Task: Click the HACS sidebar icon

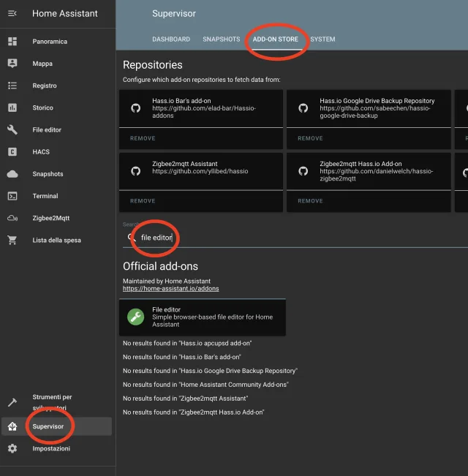Action: click(x=12, y=152)
